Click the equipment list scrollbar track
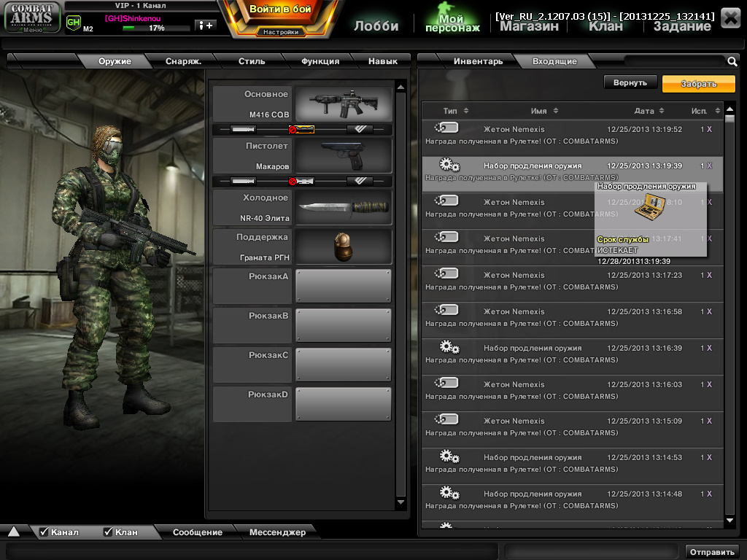This screenshot has height=560, width=747. [400, 295]
